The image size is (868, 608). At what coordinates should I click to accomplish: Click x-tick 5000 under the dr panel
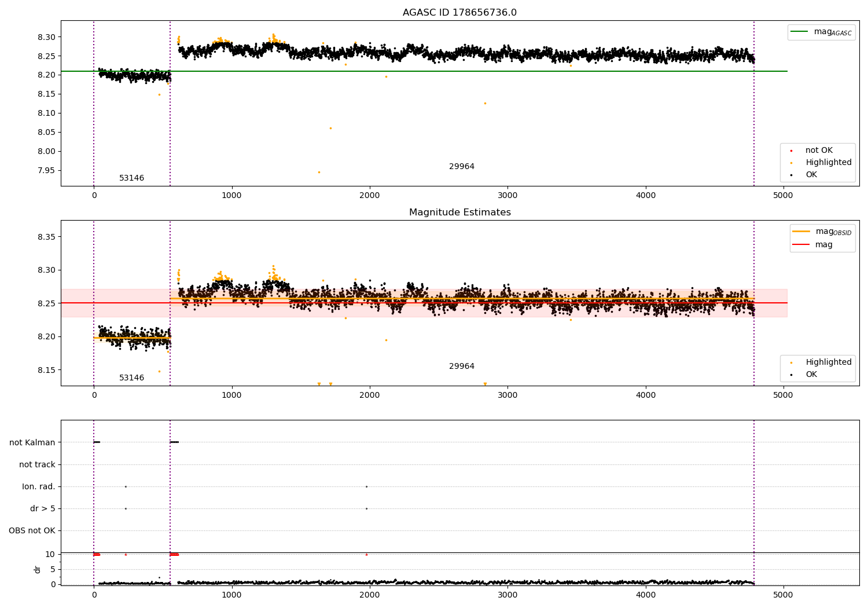coord(783,595)
